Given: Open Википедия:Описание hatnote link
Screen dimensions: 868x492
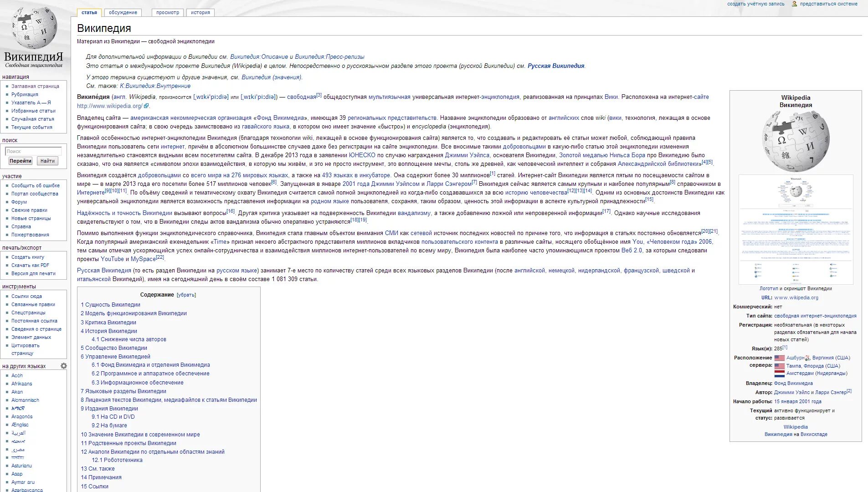Looking at the screenshot, I should pos(259,57).
